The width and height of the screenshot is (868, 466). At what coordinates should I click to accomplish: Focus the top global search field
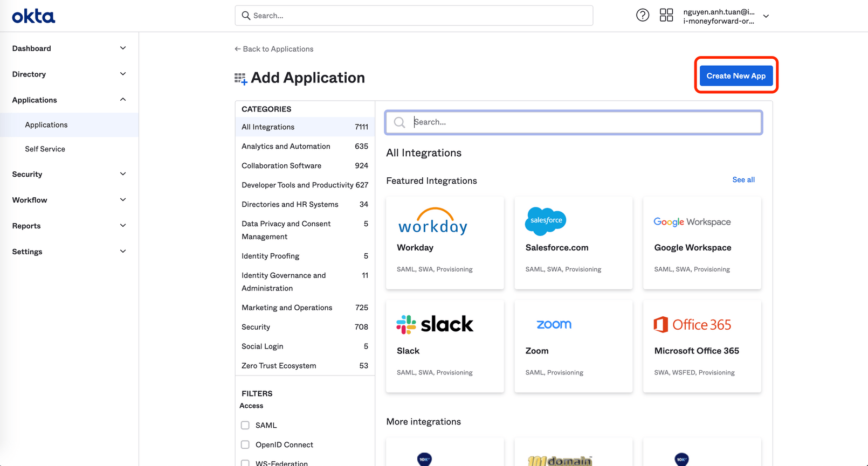(414, 16)
